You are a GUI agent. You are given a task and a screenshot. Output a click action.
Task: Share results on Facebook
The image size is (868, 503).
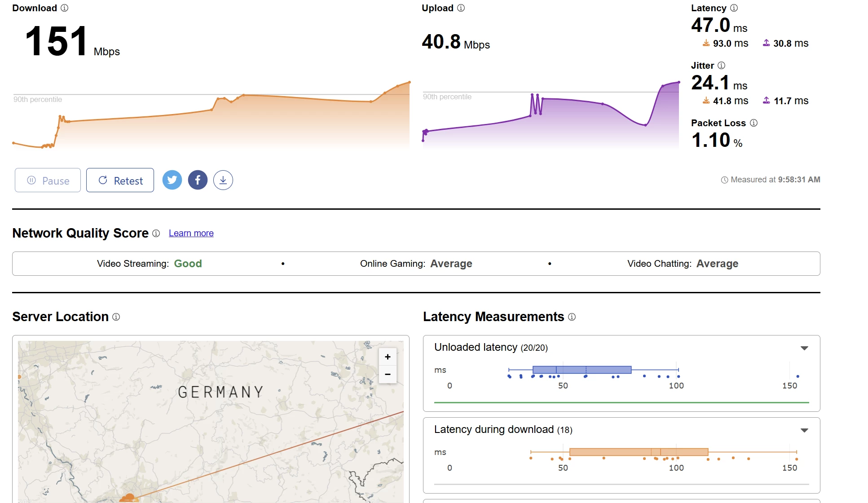click(198, 180)
